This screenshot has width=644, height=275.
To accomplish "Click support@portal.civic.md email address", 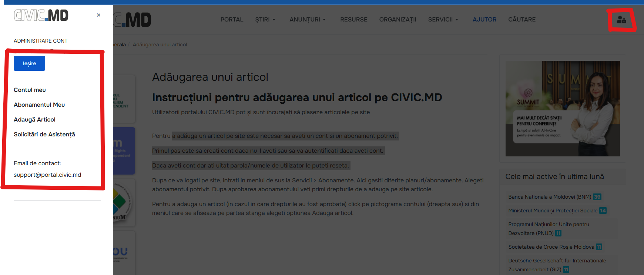I will click(47, 175).
